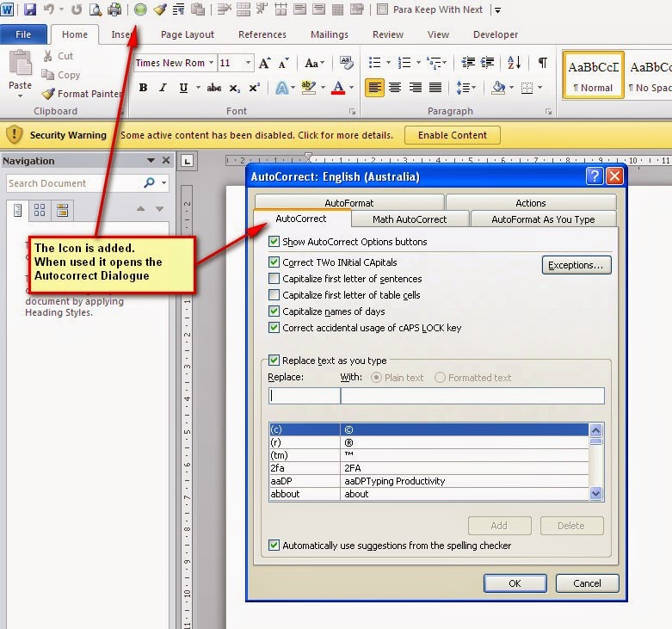This screenshot has width=672, height=629.
Task: Apply Strikethrough formatting
Action: tap(214, 88)
